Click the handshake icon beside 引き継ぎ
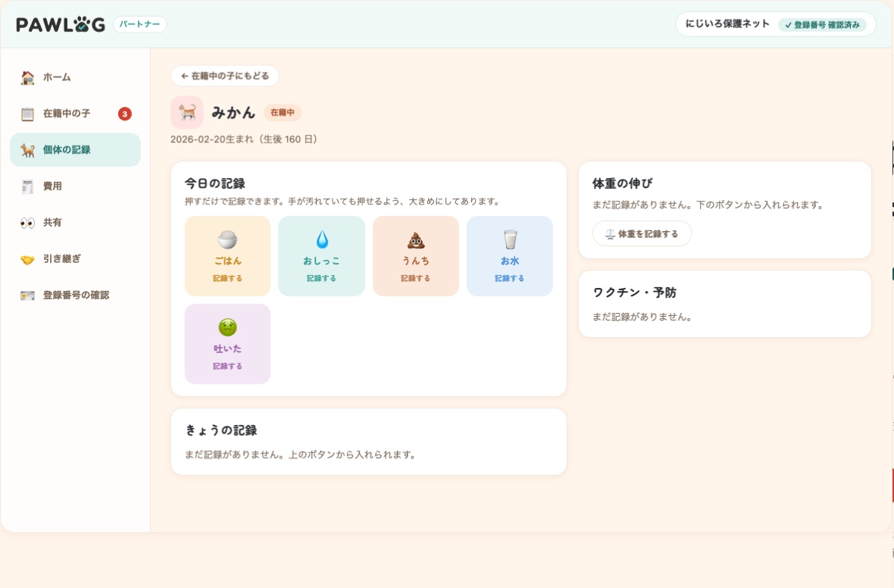 [x=27, y=259]
